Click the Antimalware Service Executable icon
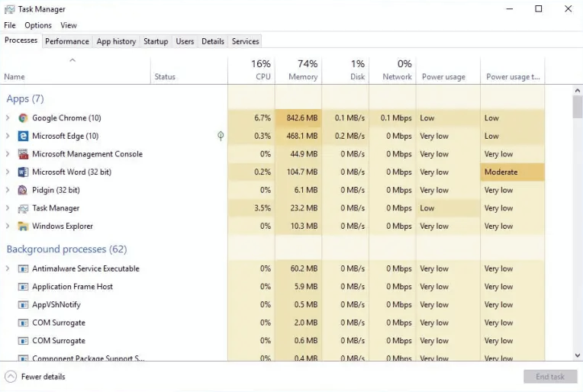Screen dimensions: 583x392 pyautogui.click(x=23, y=268)
